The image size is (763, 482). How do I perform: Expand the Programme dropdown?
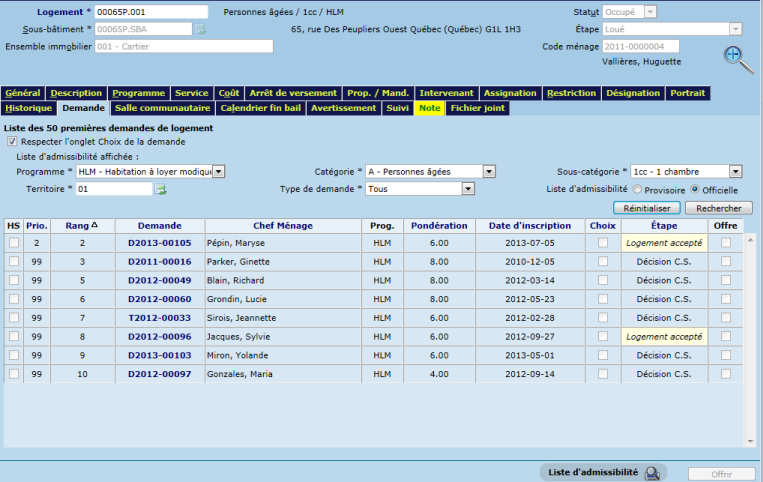point(219,171)
